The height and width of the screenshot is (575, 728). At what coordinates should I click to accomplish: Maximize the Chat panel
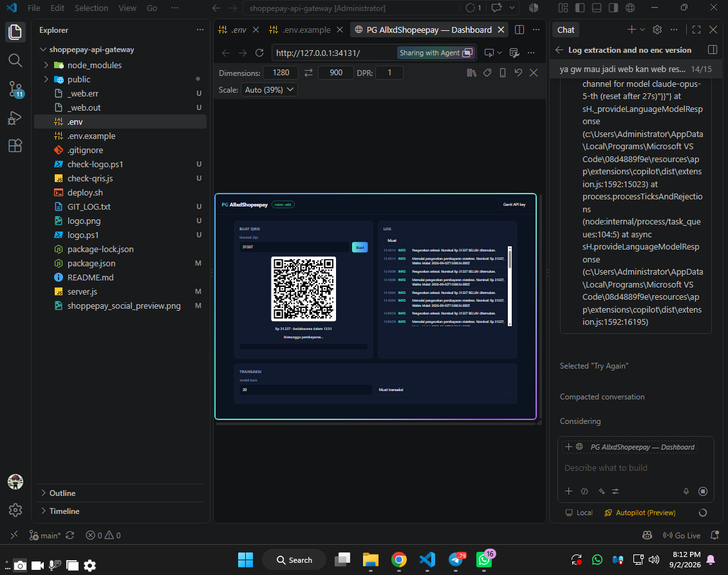pos(696,30)
